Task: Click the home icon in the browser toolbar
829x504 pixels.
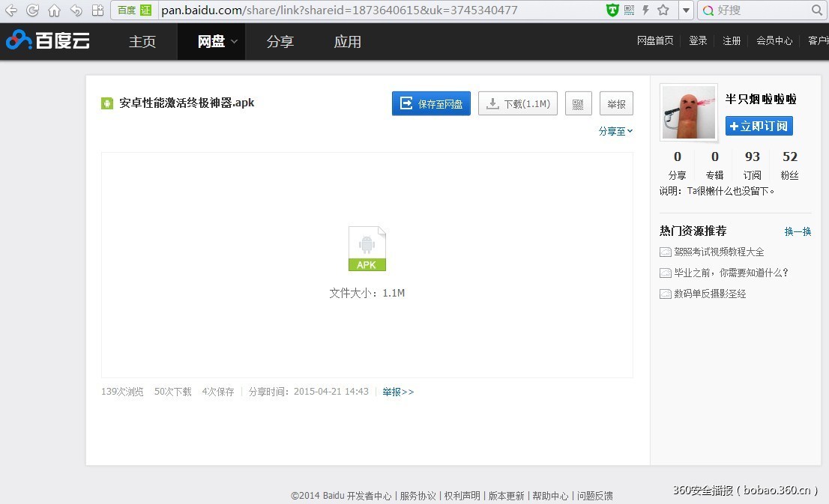Action: click(x=52, y=10)
